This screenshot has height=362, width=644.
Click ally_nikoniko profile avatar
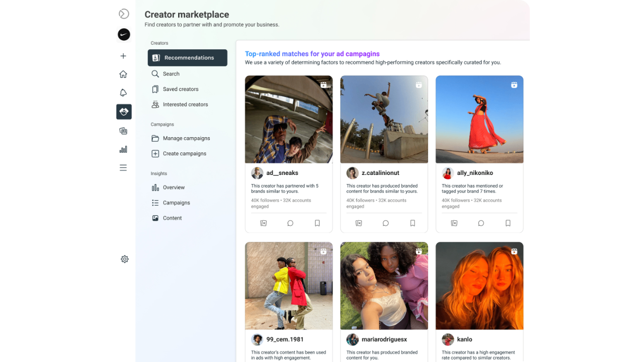pyautogui.click(x=448, y=173)
